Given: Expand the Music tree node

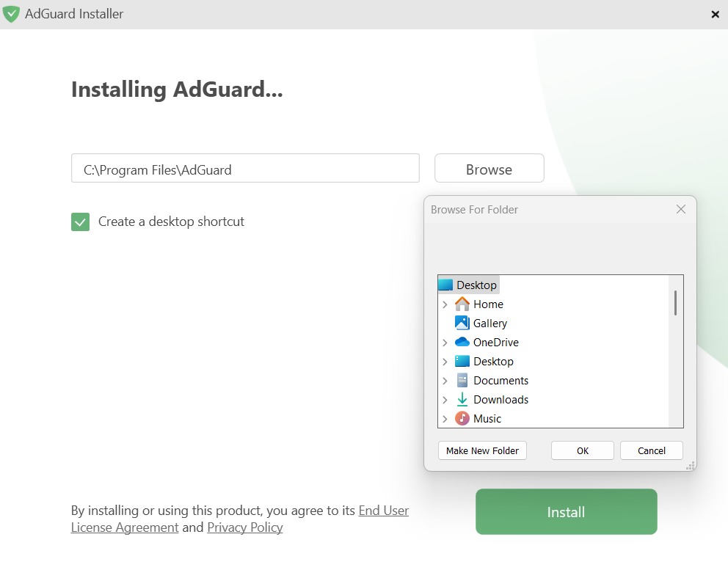Looking at the screenshot, I should 445,419.
